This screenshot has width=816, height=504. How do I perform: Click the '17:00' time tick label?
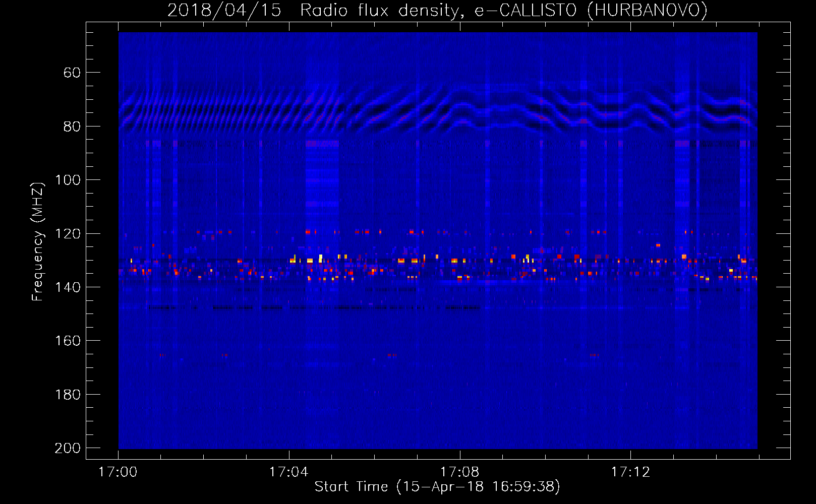(x=118, y=472)
